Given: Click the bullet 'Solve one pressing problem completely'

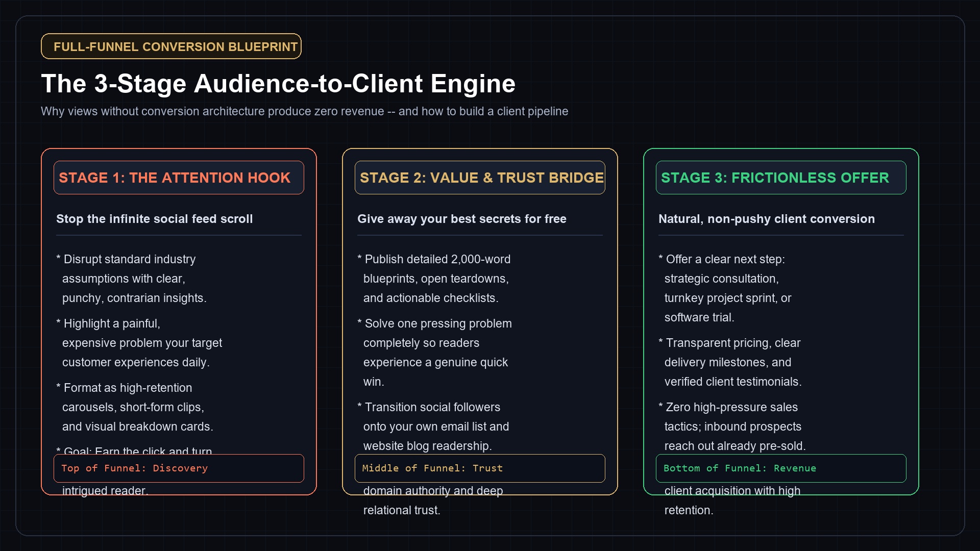Looking at the screenshot, I should [434, 353].
